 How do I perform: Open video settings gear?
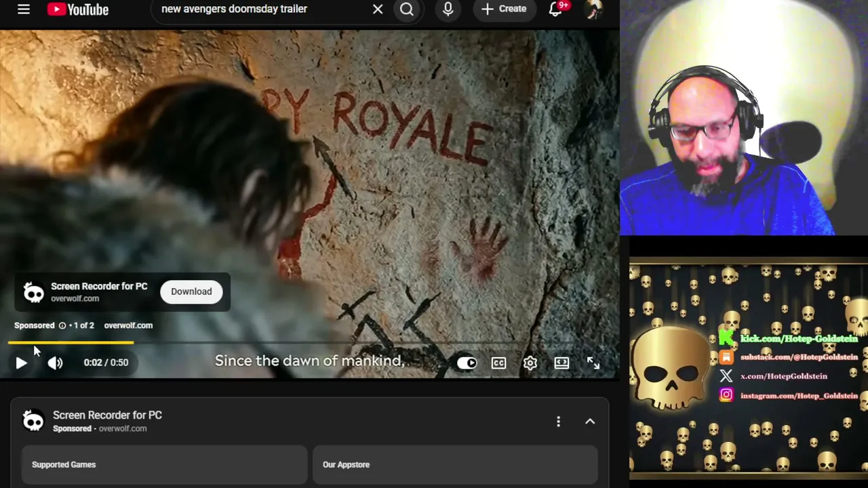530,363
